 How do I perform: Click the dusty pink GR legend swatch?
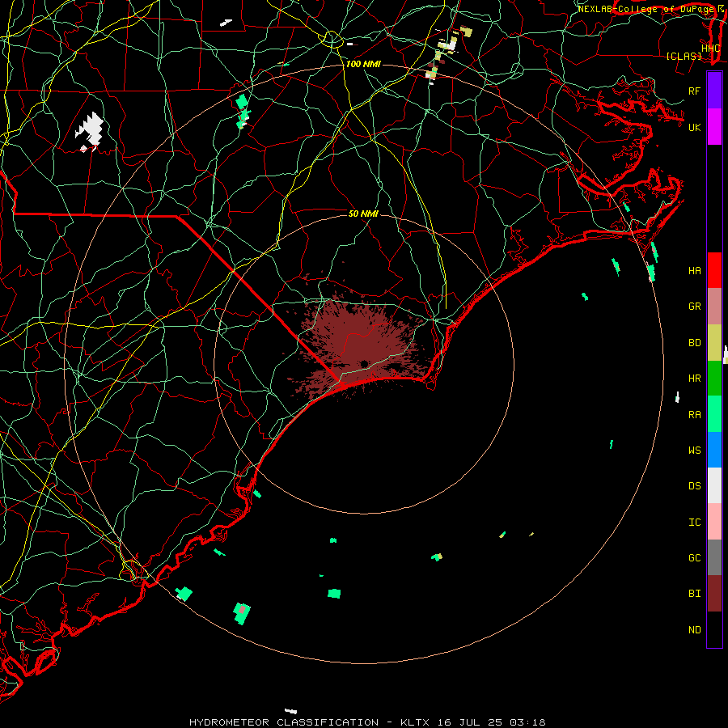714,307
